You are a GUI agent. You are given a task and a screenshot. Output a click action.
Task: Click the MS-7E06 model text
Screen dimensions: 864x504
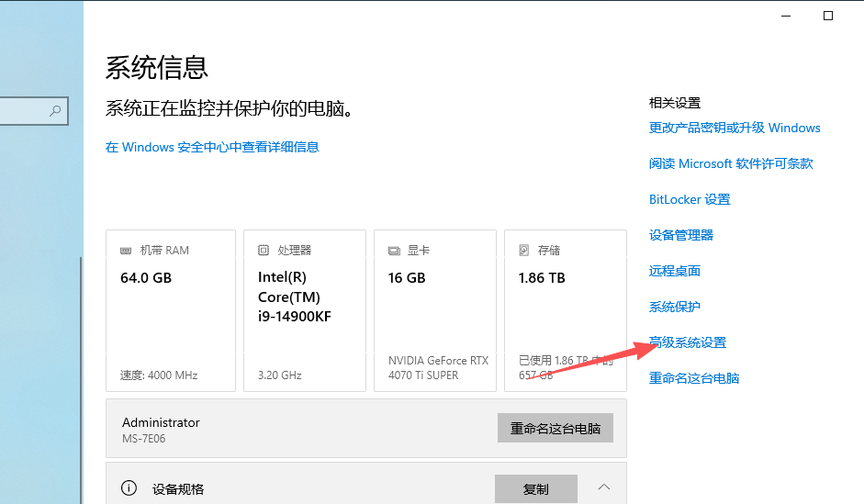coord(144,439)
